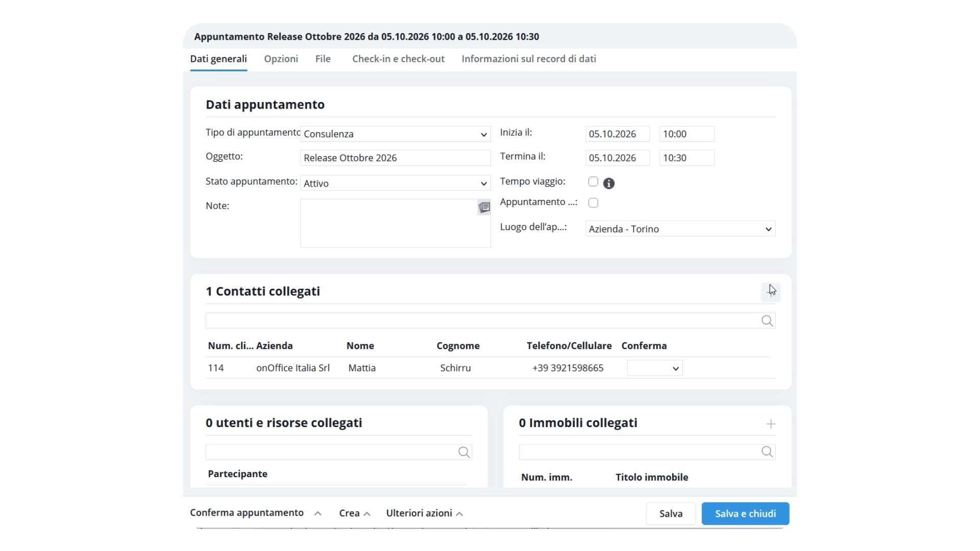Open the Luogo dell'appuntamento dropdown

click(x=680, y=229)
